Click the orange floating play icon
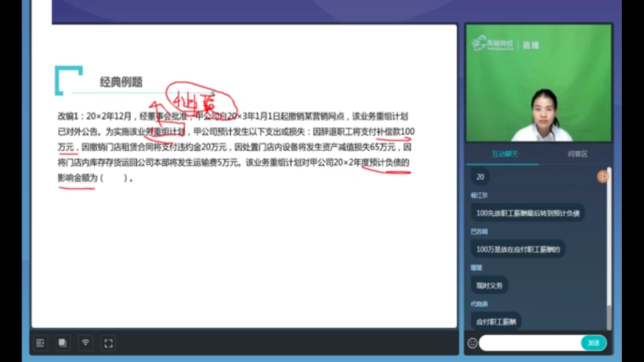This screenshot has width=644, height=362. [x=602, y=176]
